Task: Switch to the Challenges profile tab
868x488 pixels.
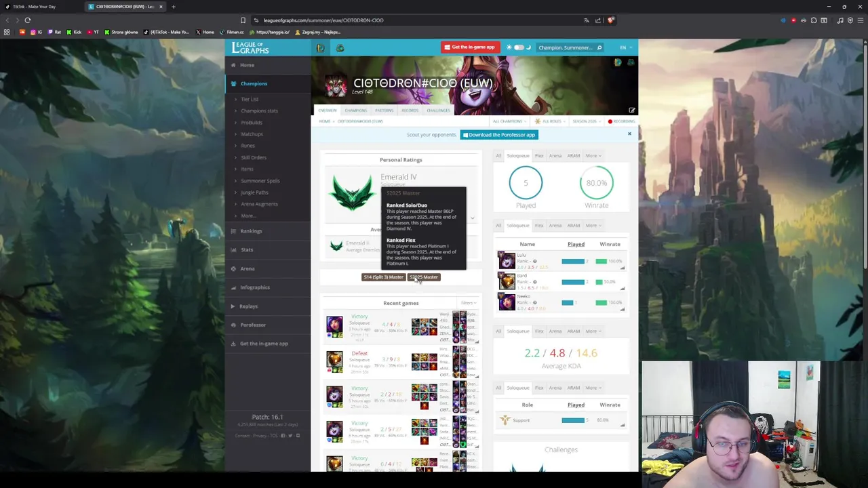Action: 438,110
